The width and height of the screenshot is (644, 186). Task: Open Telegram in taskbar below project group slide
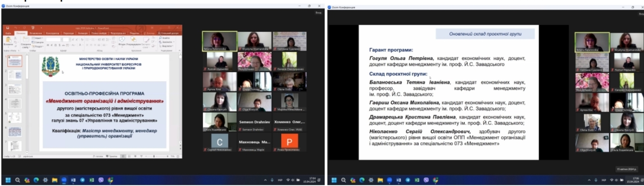[408, 180]
